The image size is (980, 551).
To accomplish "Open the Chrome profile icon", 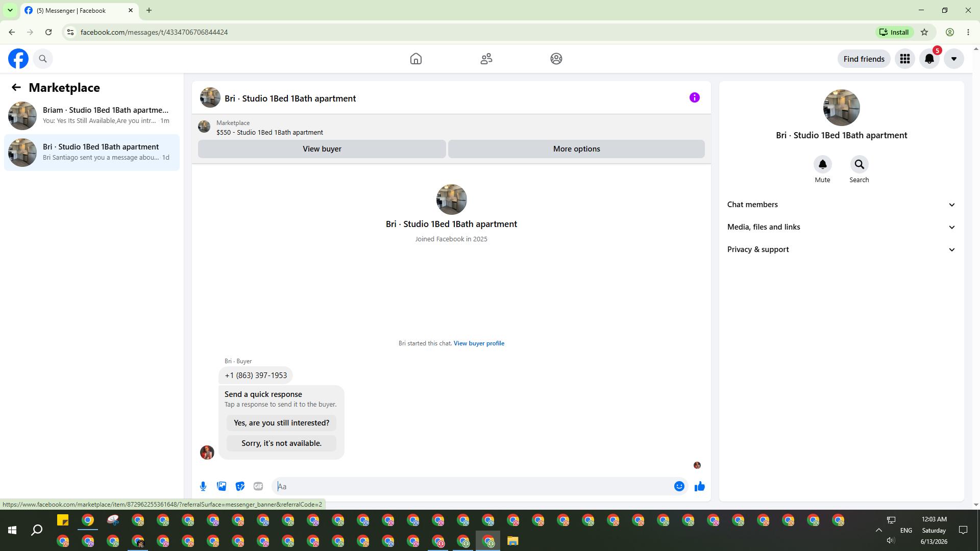I will [x=950, y=32].
